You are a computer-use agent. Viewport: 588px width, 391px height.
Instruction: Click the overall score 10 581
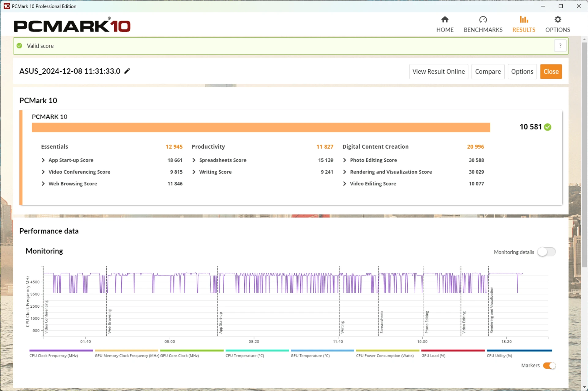tap(530, 127)
